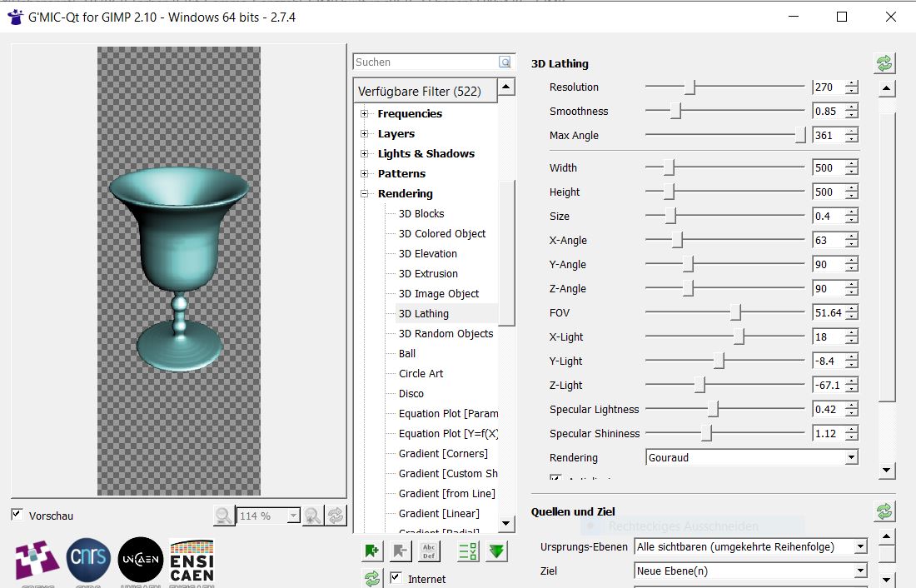
Task: Reset 3D Lathing parameters with the green refresh icon
Action: pyautogui.click(x=884, y=63)
